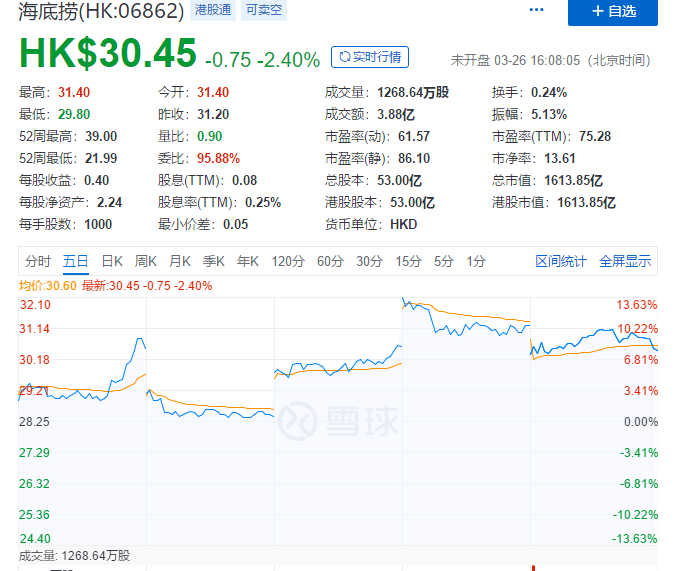The height and width of the screenshot is (571, 676).
Task: Click the 每股净资产 value 2.24
Action: [x=110, y=202]
